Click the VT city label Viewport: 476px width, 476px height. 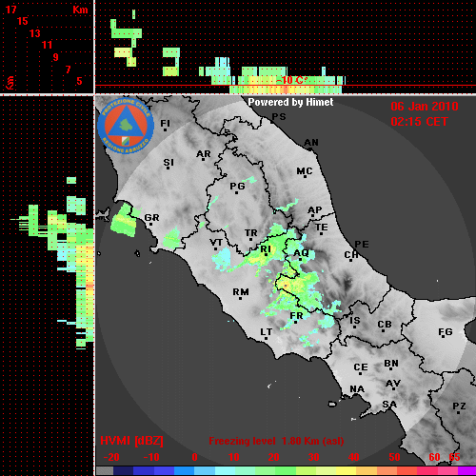click(216, 243)
